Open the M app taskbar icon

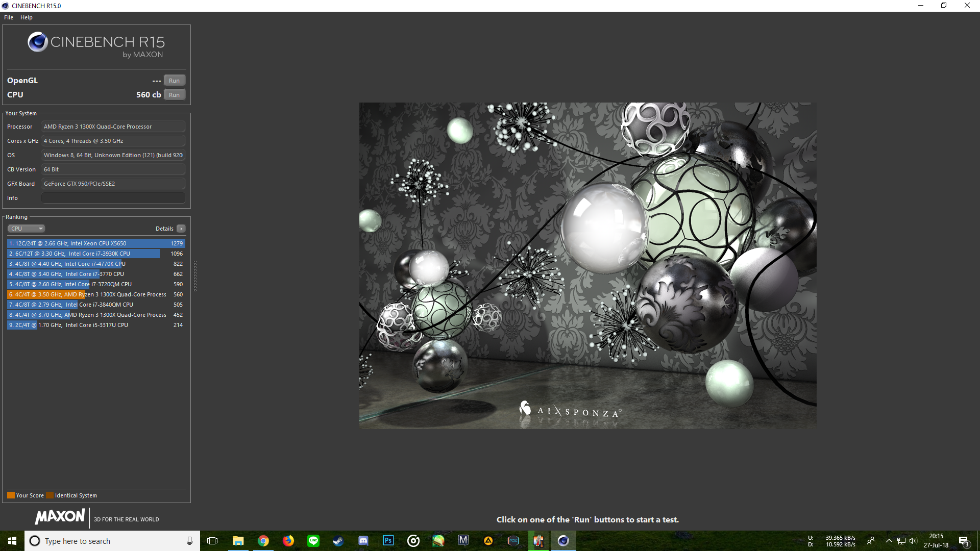coord(463,541)
